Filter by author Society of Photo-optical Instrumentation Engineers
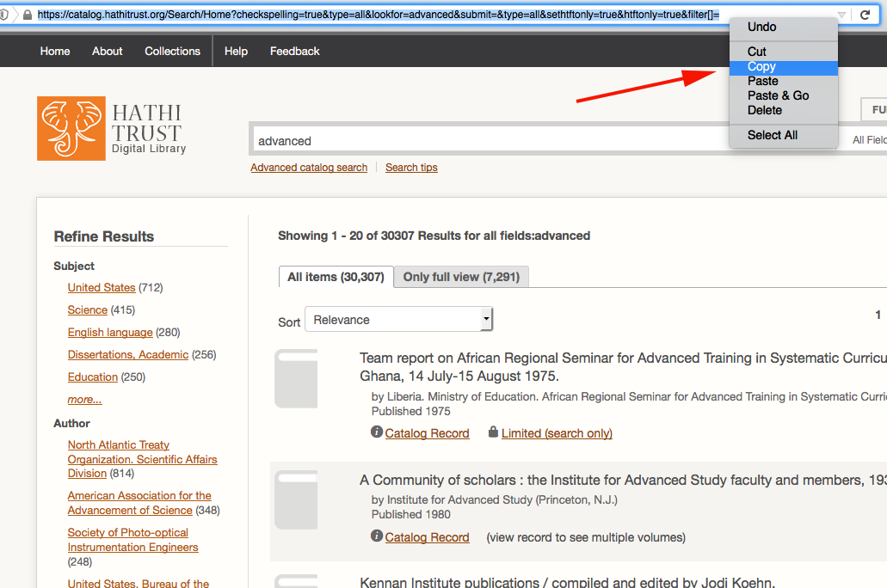Screen dimensions: 887x588 pyautogui.click(x=132, y=539)
